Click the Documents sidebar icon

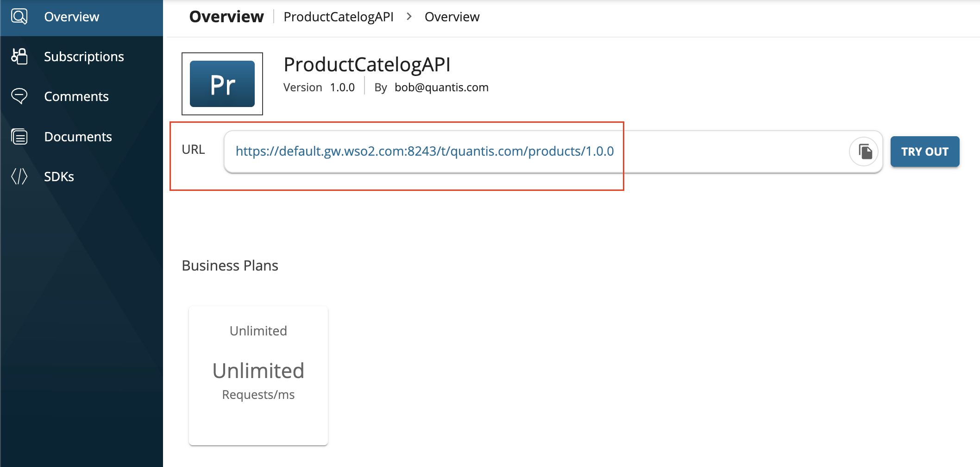tap(19, 137)
